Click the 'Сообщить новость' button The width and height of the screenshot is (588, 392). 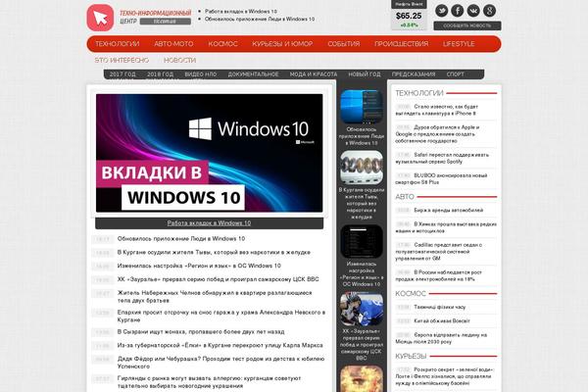point(467,25)
